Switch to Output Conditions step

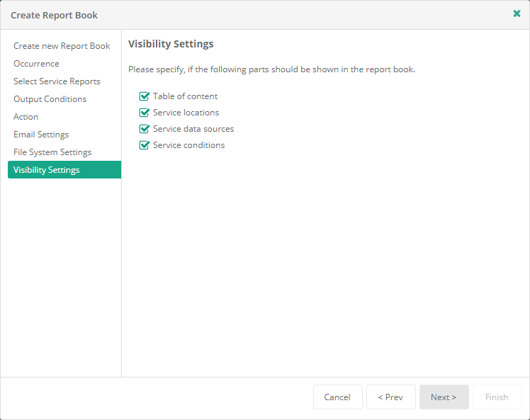[50, 99]
